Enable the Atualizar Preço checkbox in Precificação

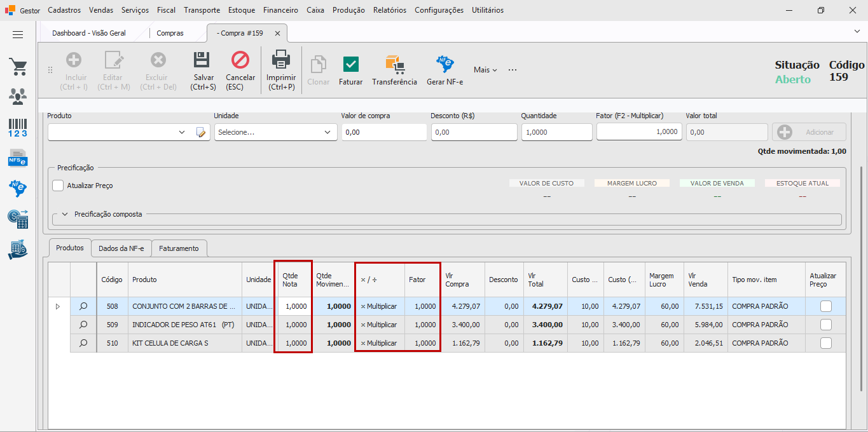(x=58, y=186)
